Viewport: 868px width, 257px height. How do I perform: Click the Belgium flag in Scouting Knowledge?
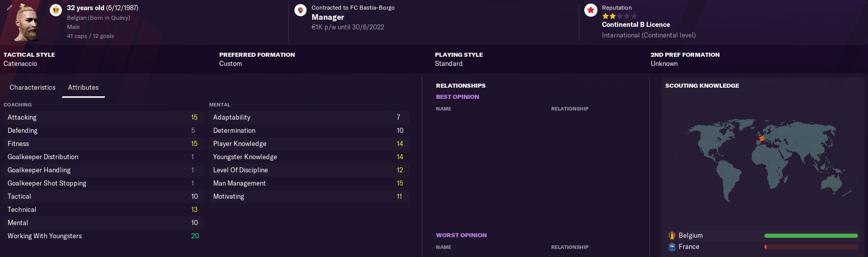pyautogui.click(x=672, y=236)
